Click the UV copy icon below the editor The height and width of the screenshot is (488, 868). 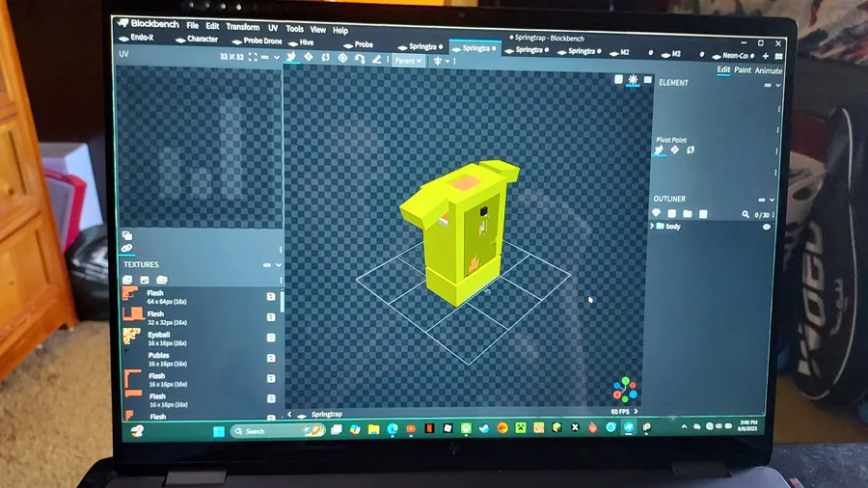point(126,235)
